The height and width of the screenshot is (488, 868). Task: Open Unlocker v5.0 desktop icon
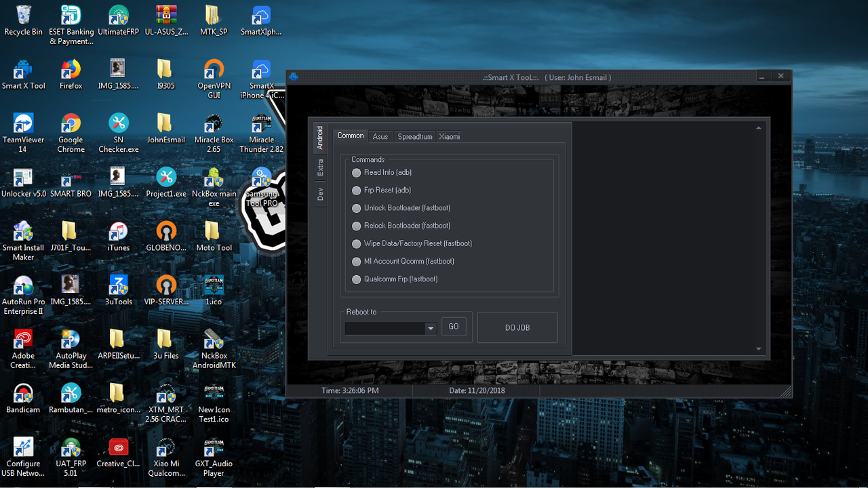pos(23,182)
